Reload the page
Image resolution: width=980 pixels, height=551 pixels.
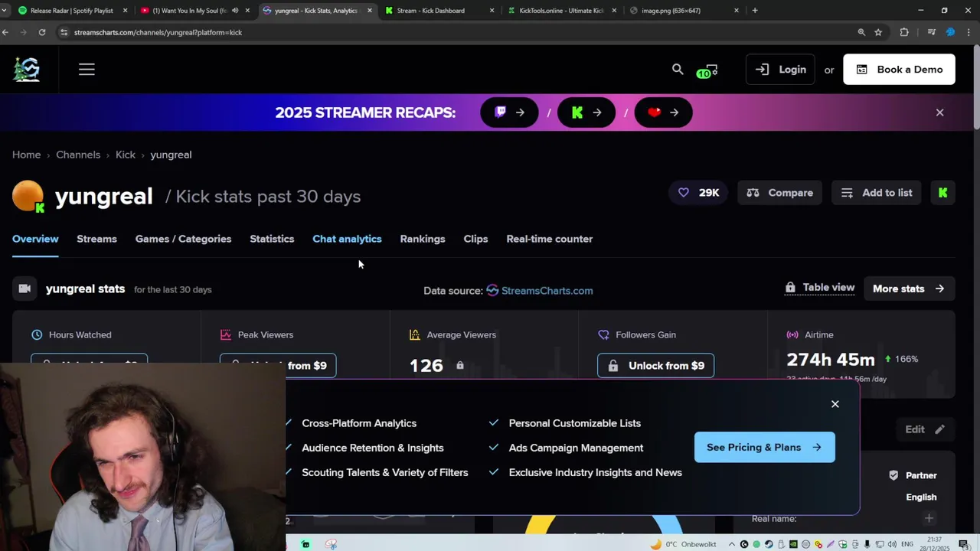coord(42,32)
